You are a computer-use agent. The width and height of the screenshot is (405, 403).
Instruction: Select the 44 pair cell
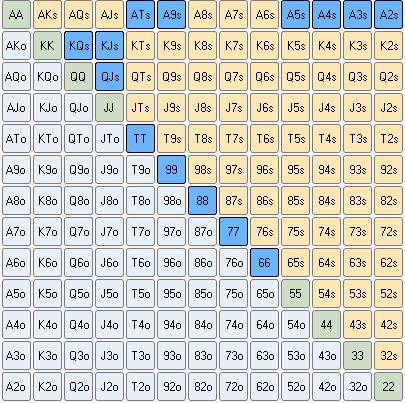tap(326, 324)
